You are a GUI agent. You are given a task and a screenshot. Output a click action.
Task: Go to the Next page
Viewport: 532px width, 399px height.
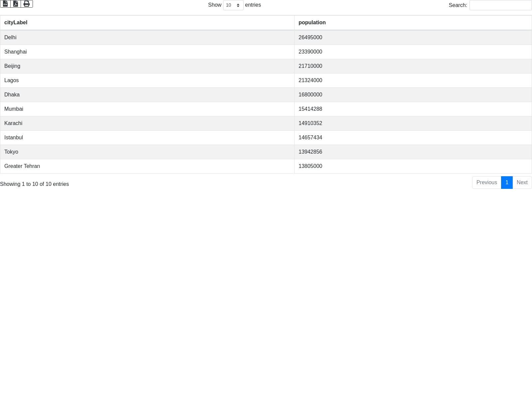pyautogui.click(x=522, y=183)
